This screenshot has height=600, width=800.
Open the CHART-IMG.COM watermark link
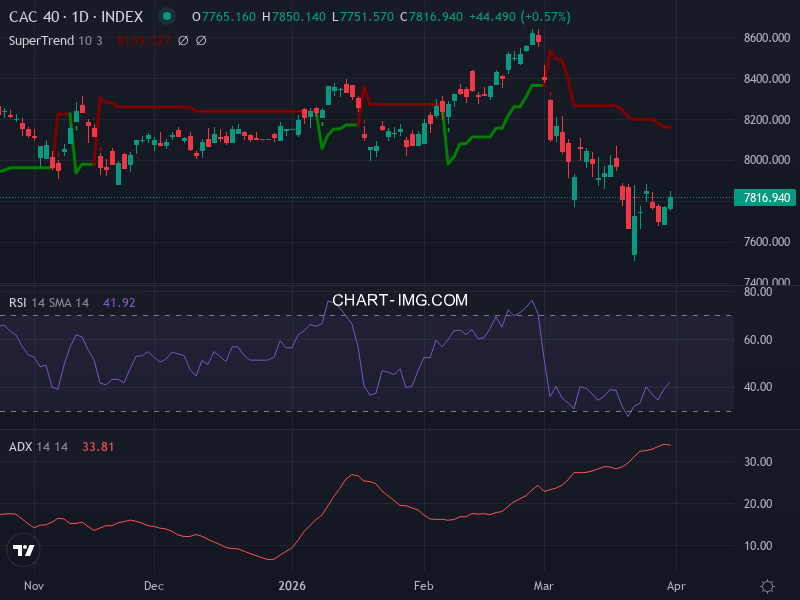[399, 299]
